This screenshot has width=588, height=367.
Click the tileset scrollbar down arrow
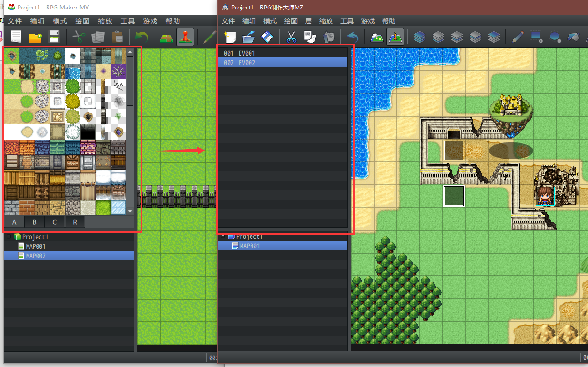tap(130, 210)
